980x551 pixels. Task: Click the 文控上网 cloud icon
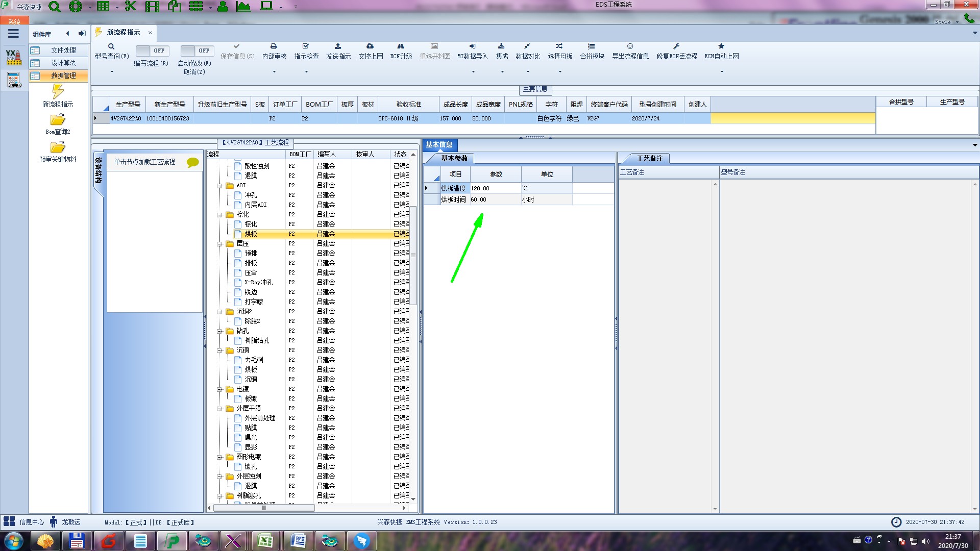[x=370, y=46]
